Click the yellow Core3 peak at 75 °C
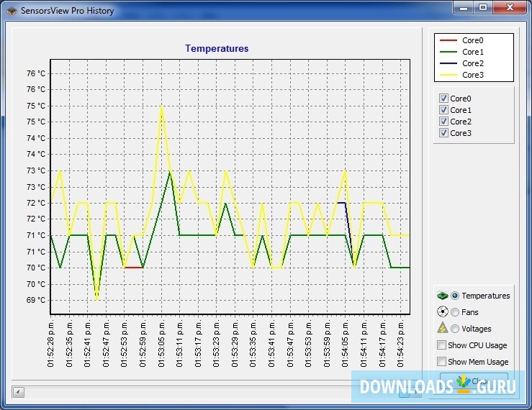This screenshot has width=532, height=410. point(161,106)
